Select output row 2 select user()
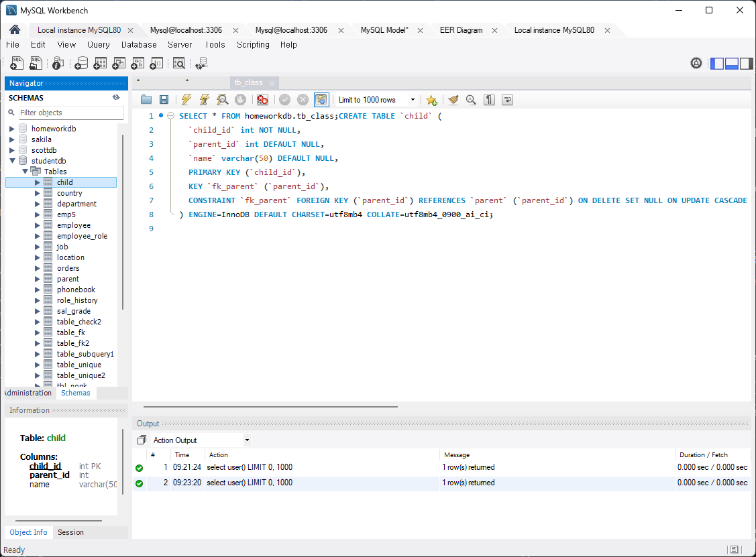756x557 pixels. pyautogui.click(x=441, y=483)
